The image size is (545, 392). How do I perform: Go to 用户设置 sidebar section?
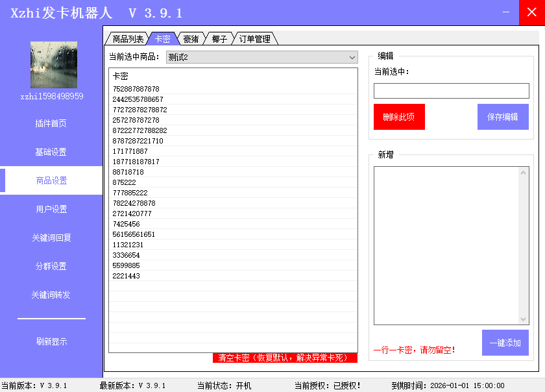[51, 209]
